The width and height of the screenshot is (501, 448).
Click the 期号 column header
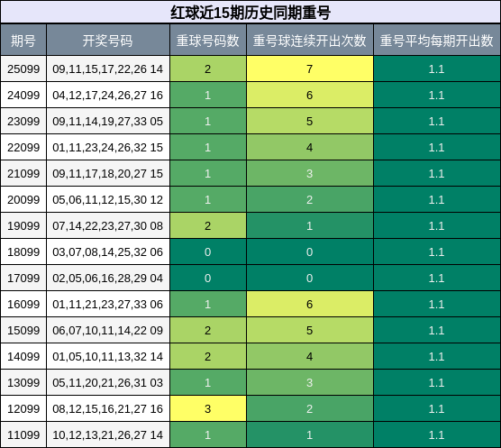pos(23,40)
